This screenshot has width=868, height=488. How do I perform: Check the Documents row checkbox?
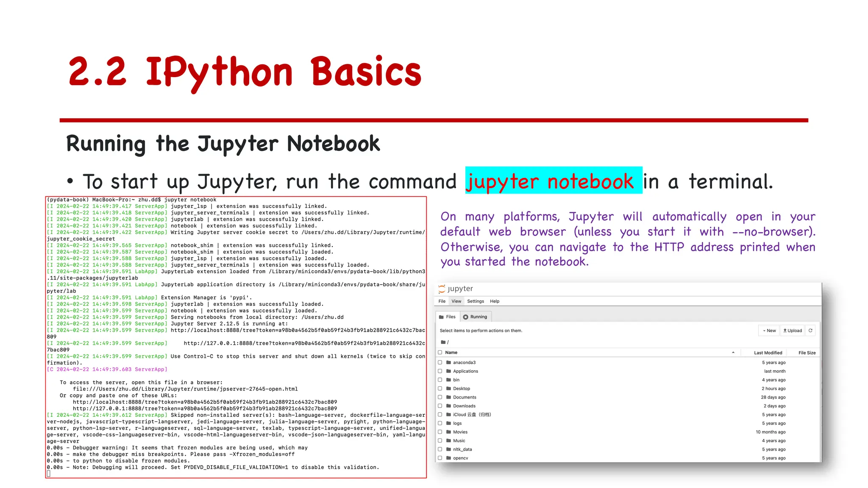440,397
